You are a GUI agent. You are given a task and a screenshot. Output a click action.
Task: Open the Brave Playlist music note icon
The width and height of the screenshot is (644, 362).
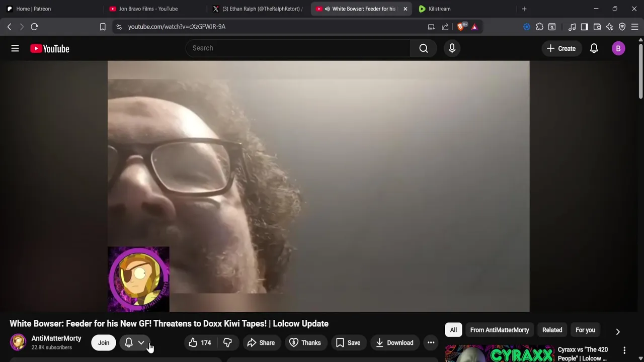572,27
